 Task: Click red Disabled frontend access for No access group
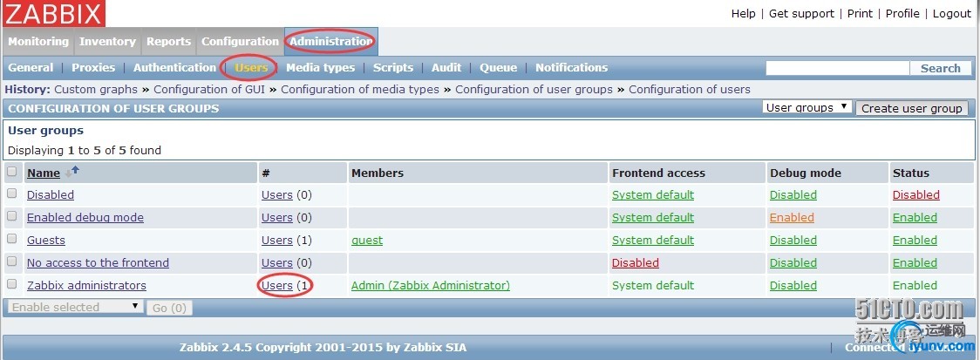coord(635,262)
